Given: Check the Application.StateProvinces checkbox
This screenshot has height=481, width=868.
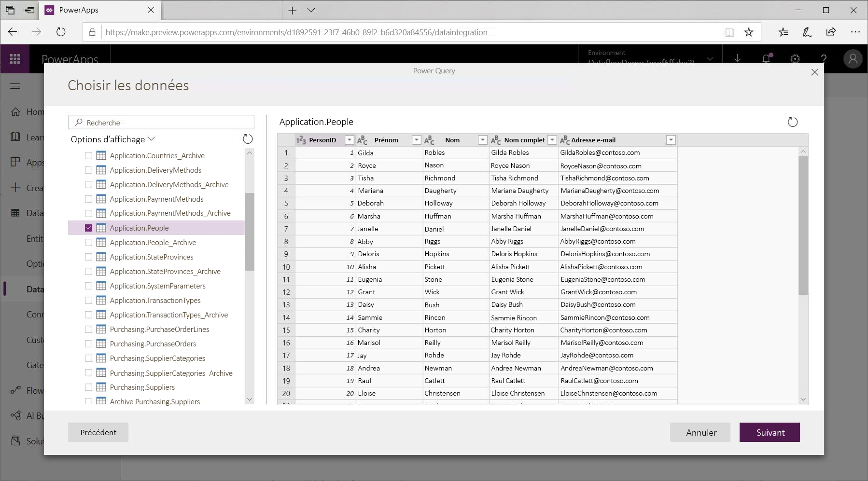Looking at the screenshot, I should (x=88, y=257).
